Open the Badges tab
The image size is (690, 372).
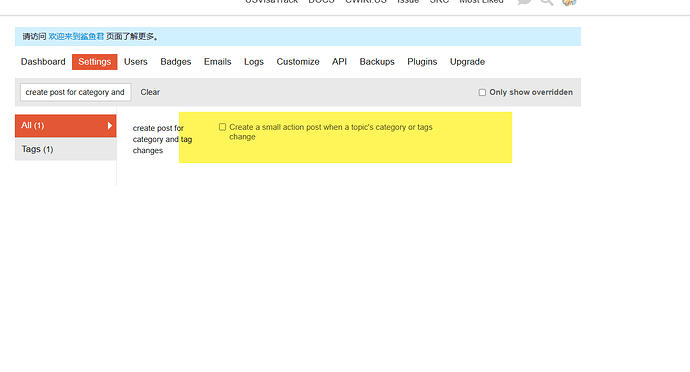(176, 62)
